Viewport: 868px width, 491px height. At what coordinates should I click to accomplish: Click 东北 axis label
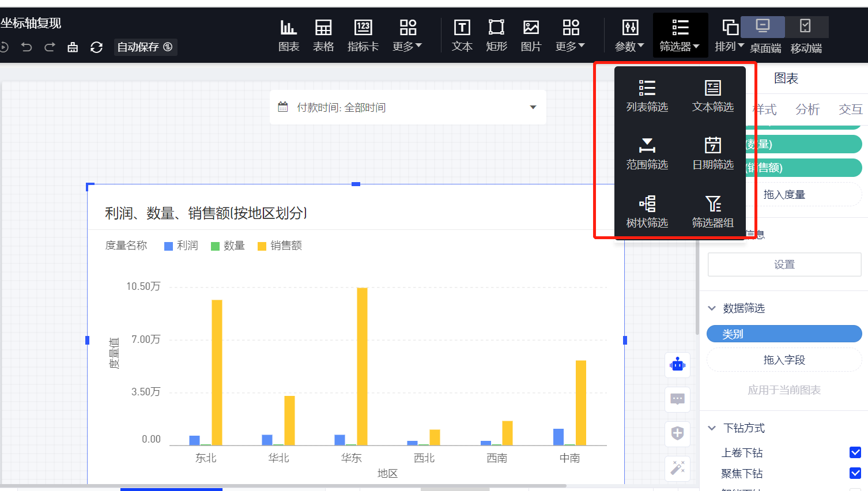tap(206, 458)
